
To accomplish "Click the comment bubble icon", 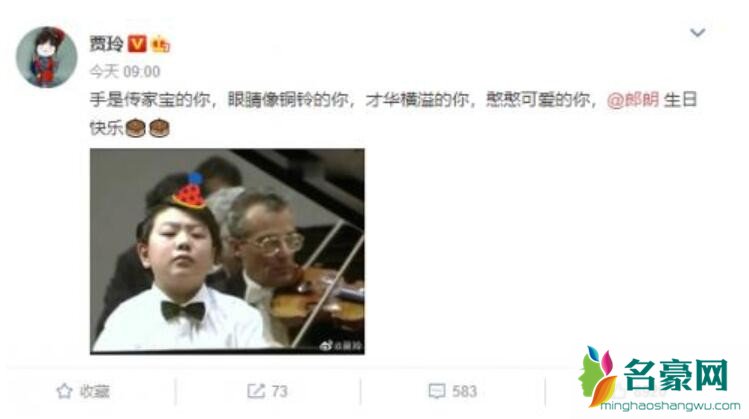I will pyautogui.click(x=437, y=391).
